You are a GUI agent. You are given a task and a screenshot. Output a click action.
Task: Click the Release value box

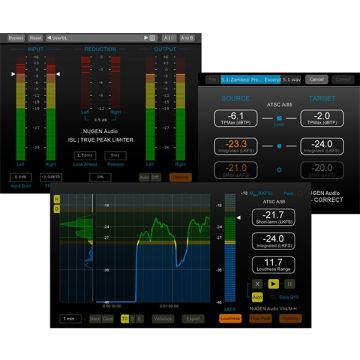(115, 156)
